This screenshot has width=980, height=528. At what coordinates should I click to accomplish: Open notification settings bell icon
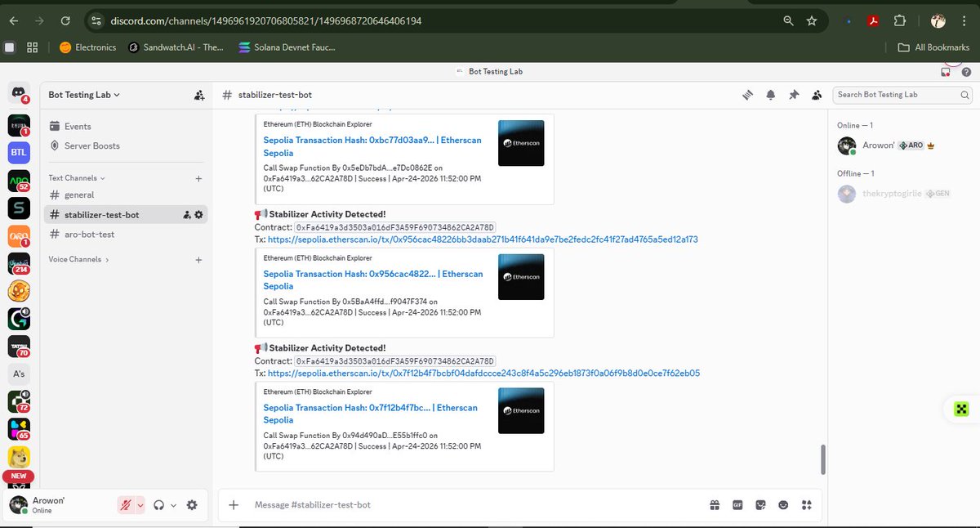(x=770, y=95)
